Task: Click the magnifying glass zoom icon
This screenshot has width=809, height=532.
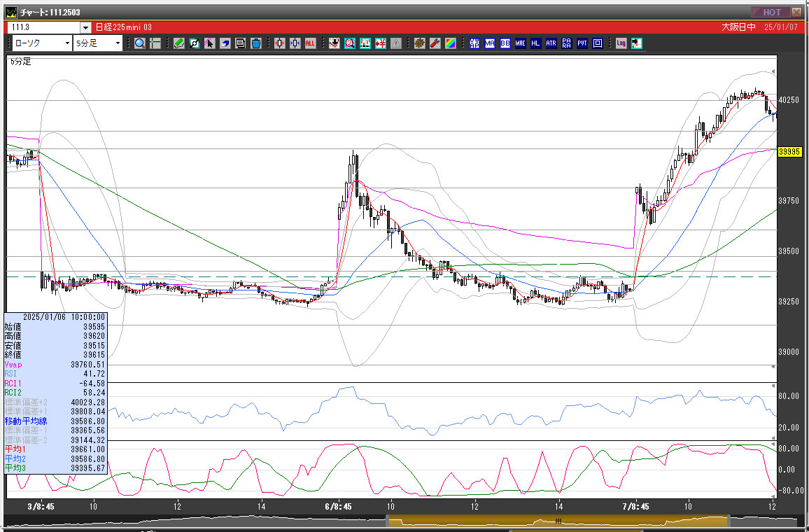Action: coord(140,43)
